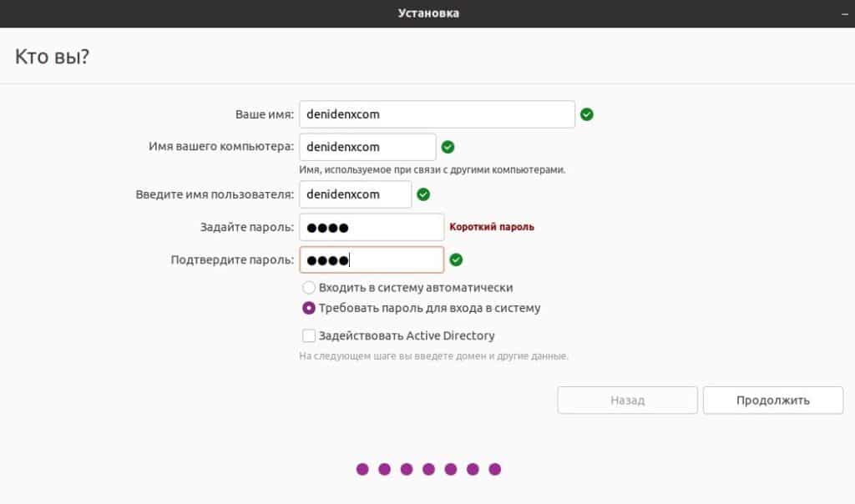Click green checkmark beside confirm password field
This screenshot has width=855, height=504.
point(456,260)
